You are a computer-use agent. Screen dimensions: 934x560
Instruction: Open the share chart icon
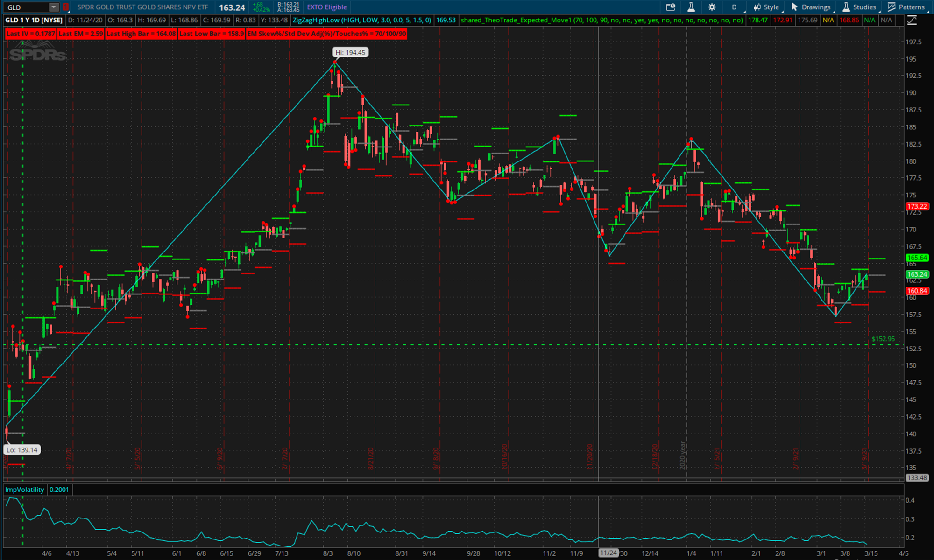(x=671, y=7)
